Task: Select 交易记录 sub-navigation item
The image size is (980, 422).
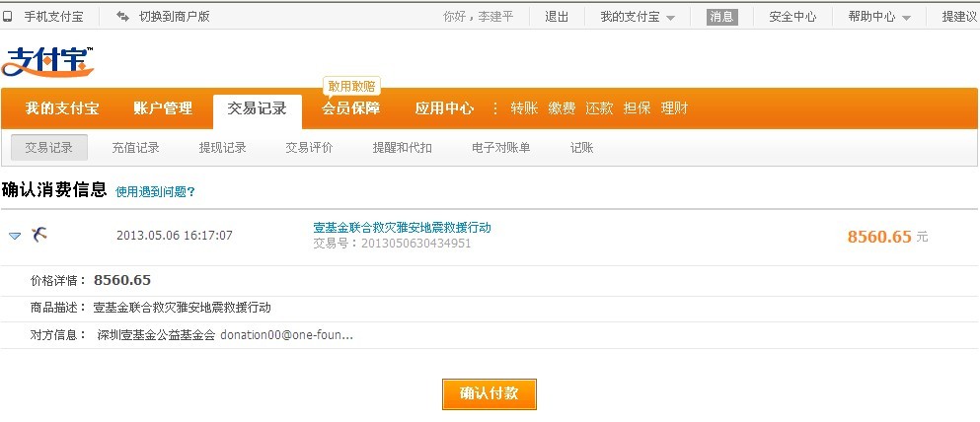Action: click(x=49, y=148)
